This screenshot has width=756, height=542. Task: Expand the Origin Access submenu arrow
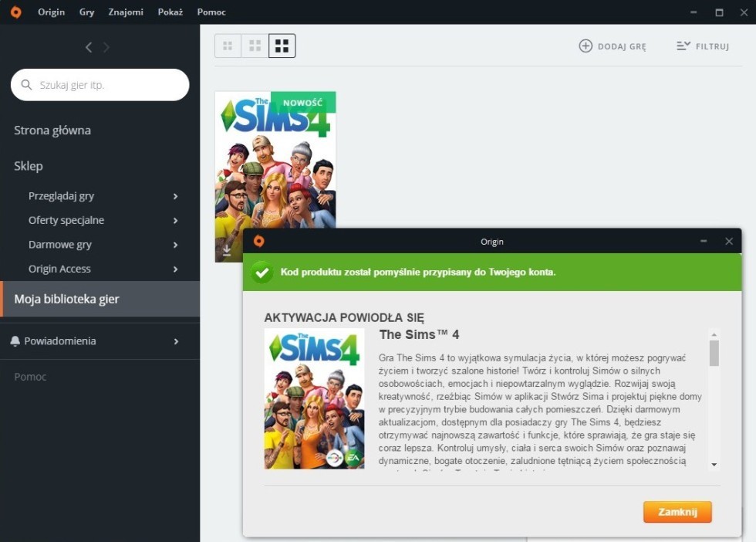(176, 269)
